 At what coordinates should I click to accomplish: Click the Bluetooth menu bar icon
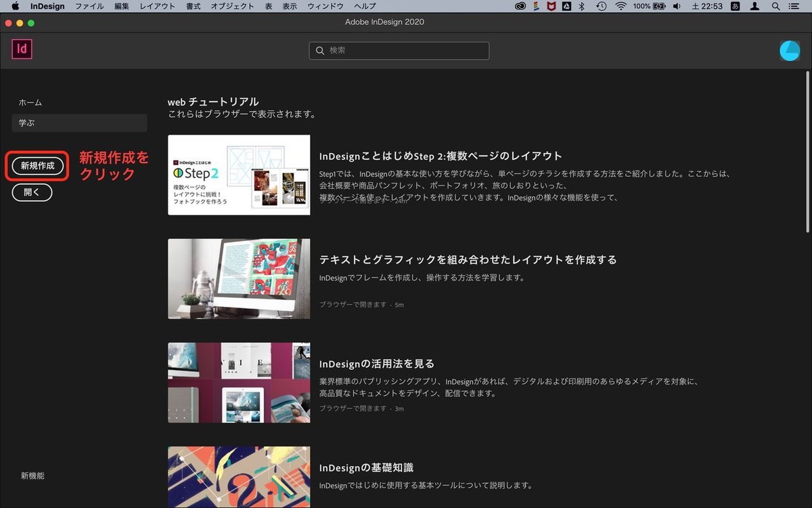pos(582,6)
